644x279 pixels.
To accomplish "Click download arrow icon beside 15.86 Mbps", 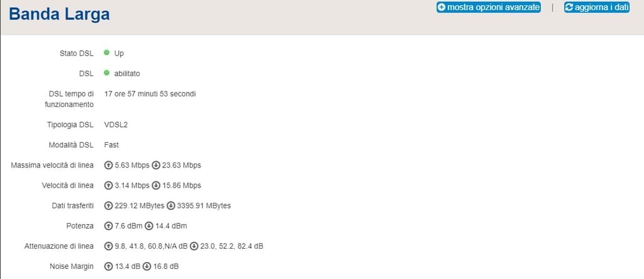I will tap(156, 186).
